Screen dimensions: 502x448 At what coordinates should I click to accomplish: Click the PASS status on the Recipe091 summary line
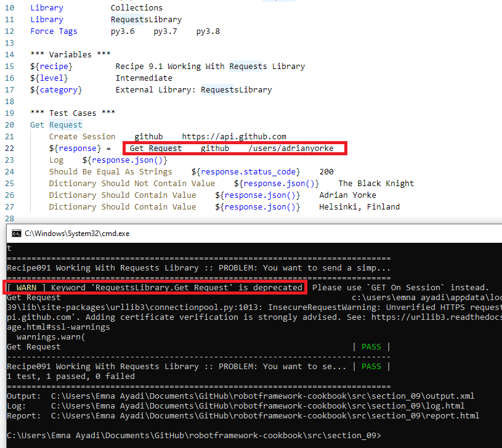[x=371, y=366]
